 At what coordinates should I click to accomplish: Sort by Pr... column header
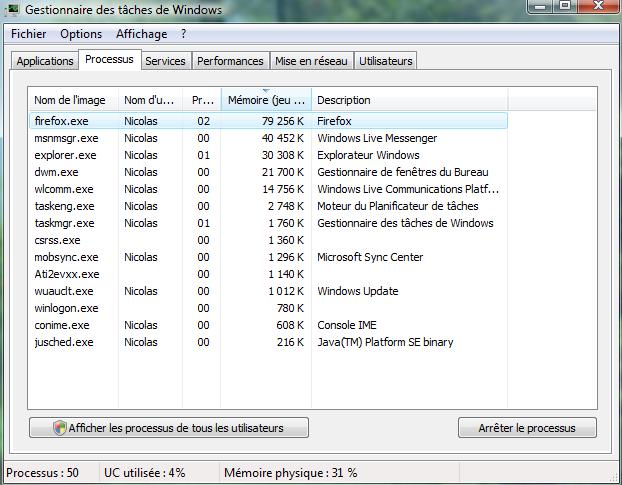tap(202, 100)
